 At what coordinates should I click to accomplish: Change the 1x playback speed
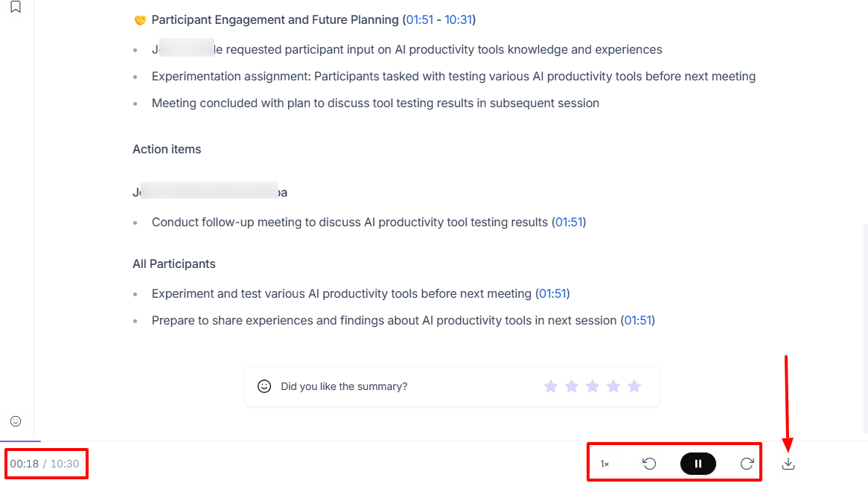coord(605,464)
